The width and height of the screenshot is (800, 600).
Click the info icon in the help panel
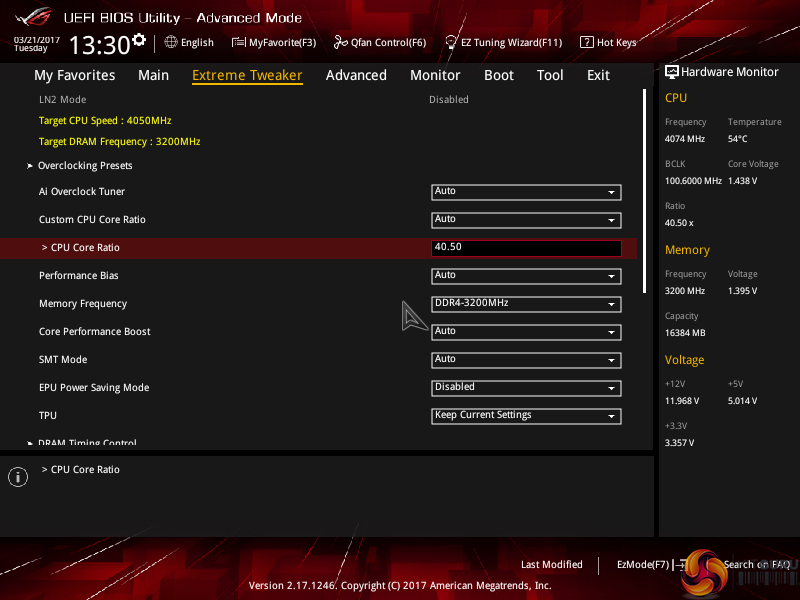pos(17,477)
